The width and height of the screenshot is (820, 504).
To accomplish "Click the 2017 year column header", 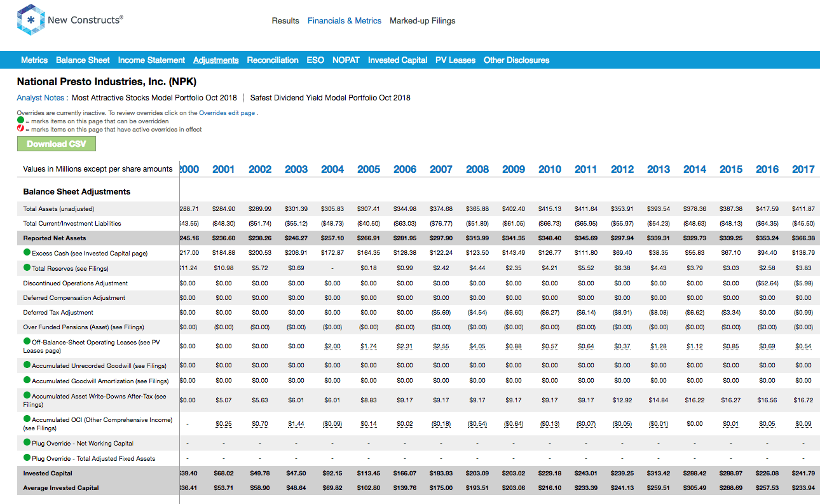I will pos(803,169).
